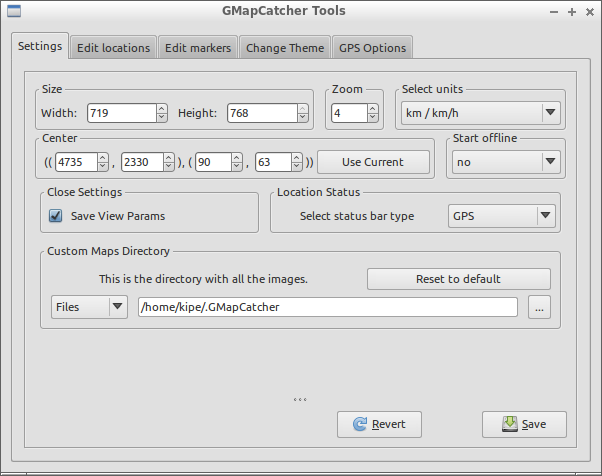Increase the Height value with up arrow
602x476 pixels.
[x=303, y=109]
